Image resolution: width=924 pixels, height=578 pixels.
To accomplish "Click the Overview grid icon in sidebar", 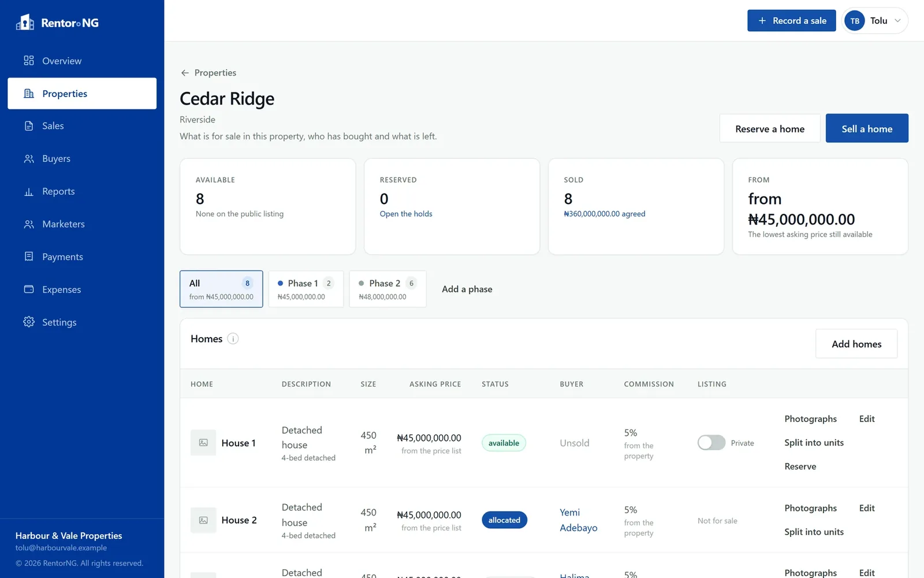I will [x=29, y=61].
